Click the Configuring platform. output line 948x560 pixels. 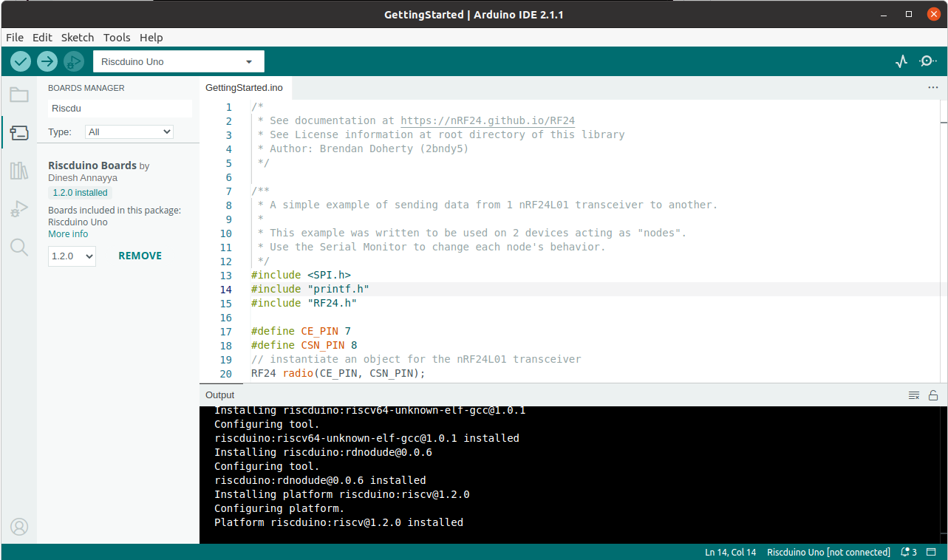pos(279,508)
